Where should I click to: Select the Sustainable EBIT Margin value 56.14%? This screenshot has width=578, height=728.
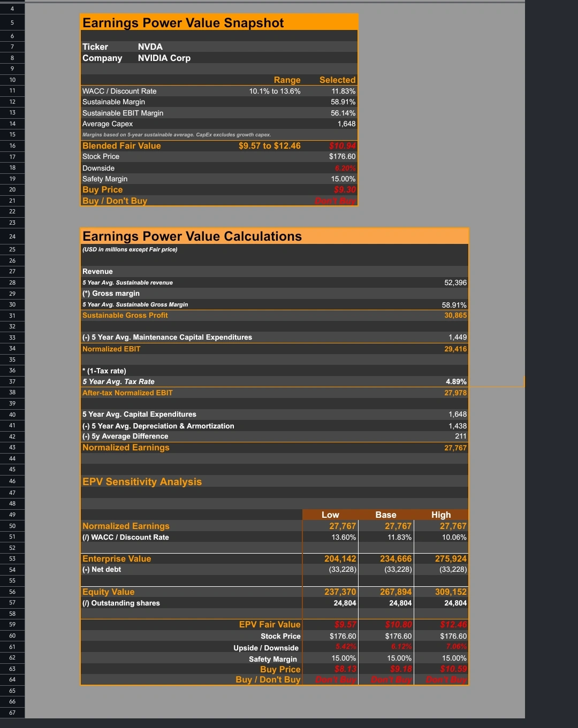343,113
